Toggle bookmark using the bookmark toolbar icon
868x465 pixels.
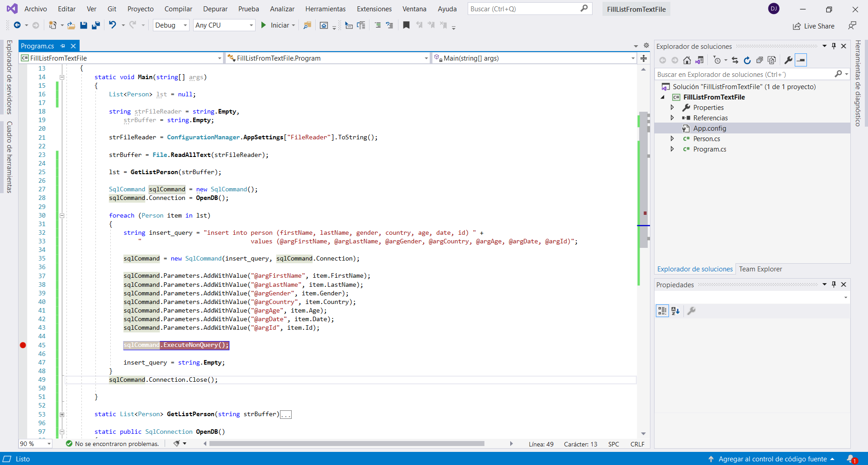(406, 25)
